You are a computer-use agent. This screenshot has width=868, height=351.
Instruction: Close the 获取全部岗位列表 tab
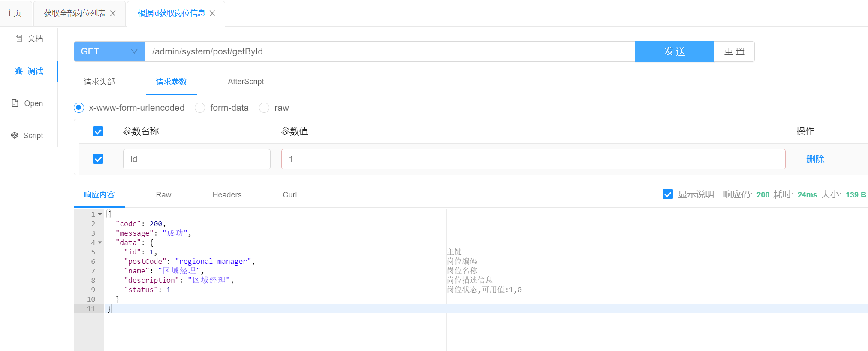tap(113, 13)
